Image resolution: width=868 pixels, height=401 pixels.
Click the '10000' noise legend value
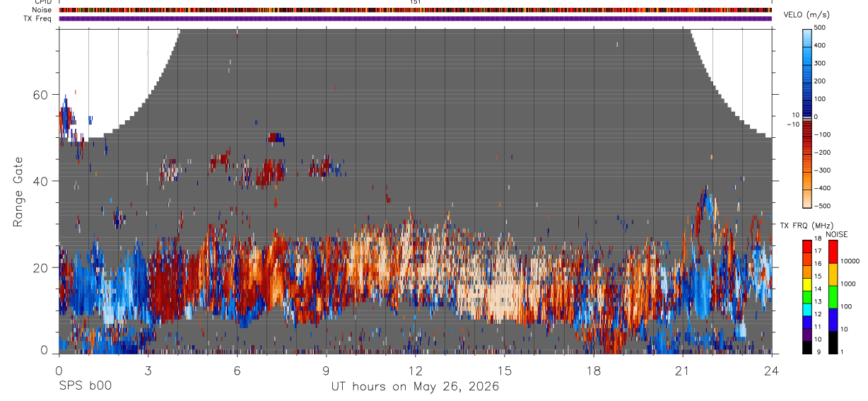tap(850, 261)
